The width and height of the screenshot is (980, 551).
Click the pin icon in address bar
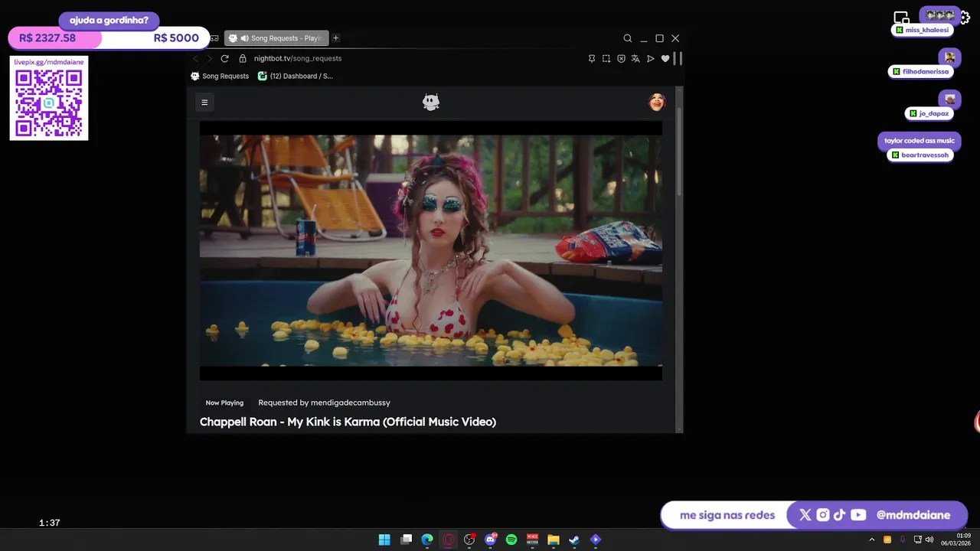592,58
